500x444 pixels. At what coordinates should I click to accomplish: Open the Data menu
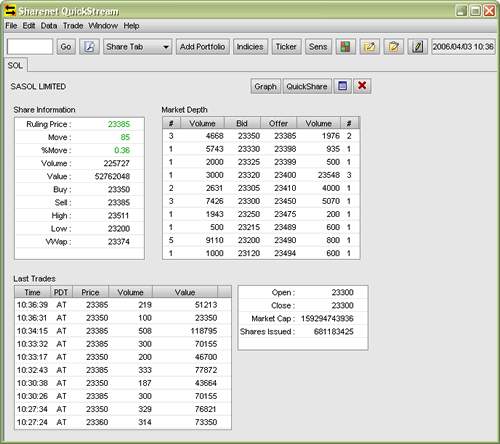pyautogui.click(x=49, y=26)
